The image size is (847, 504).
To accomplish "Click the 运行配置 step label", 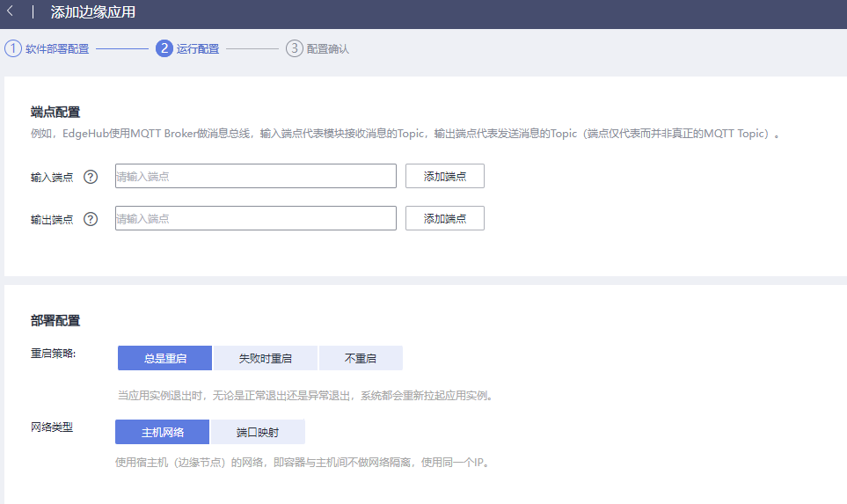I will [198, 48].
